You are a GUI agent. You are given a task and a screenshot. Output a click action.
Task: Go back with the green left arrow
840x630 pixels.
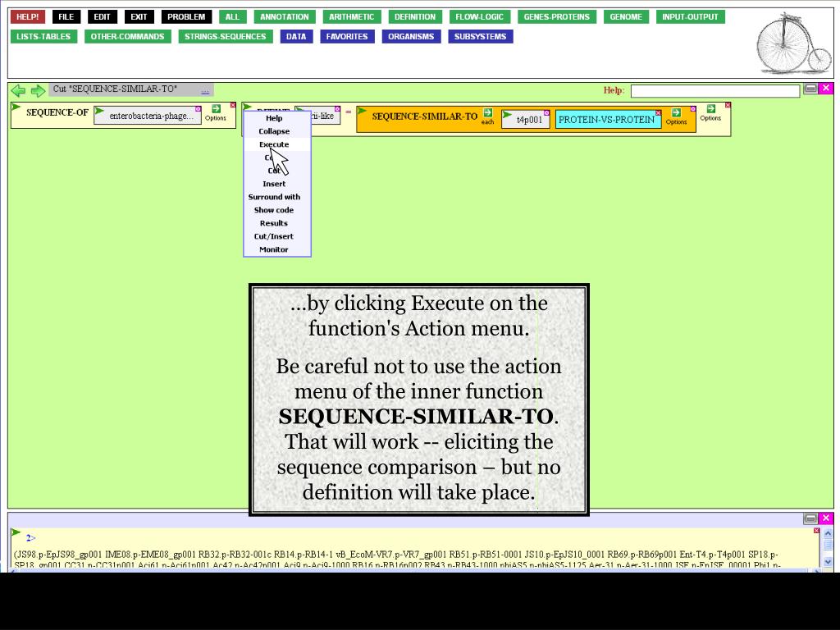point(18,90)
